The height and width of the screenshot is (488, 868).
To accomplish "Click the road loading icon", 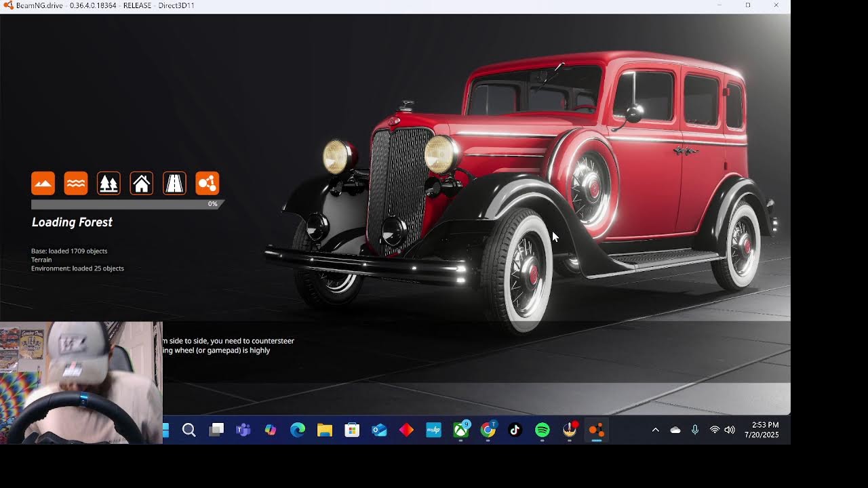I will pos(174,183).
